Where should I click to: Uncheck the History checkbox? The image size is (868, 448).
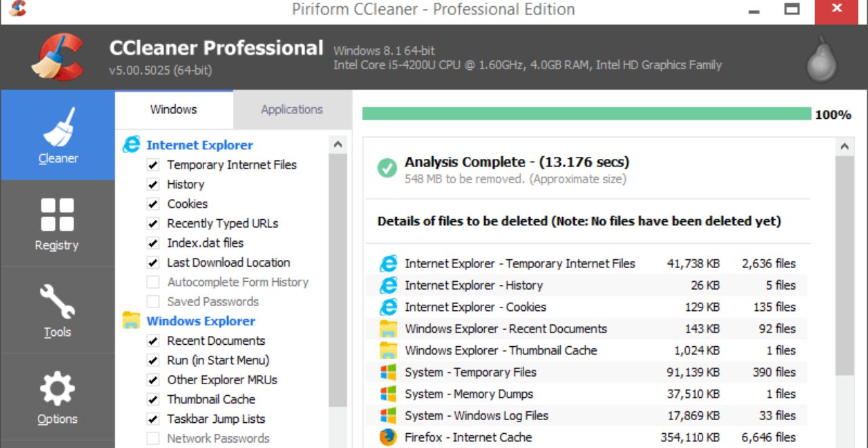click(153, 185)
